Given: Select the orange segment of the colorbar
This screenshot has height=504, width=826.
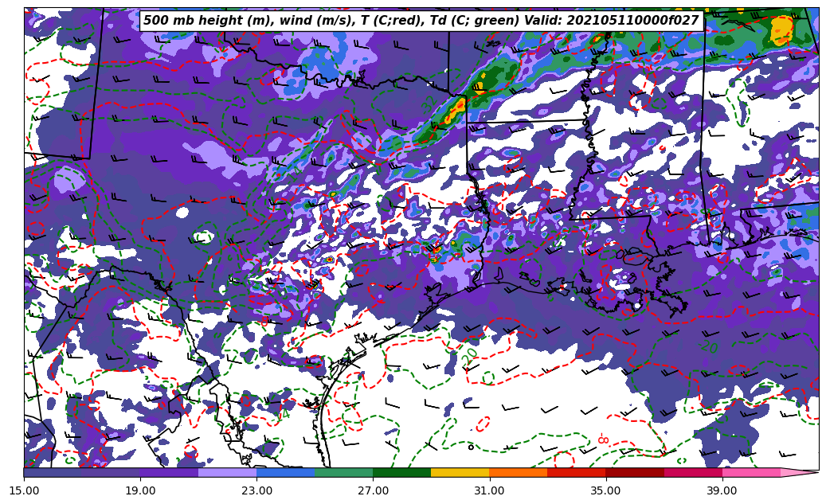Looking at the screenshot, I should pos(518,473).
